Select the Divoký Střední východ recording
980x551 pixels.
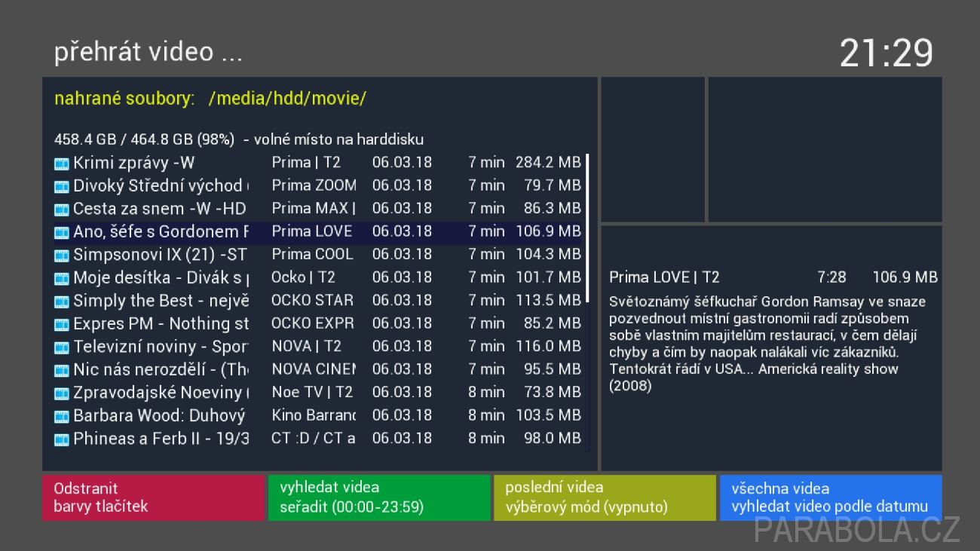click(318, 185)
